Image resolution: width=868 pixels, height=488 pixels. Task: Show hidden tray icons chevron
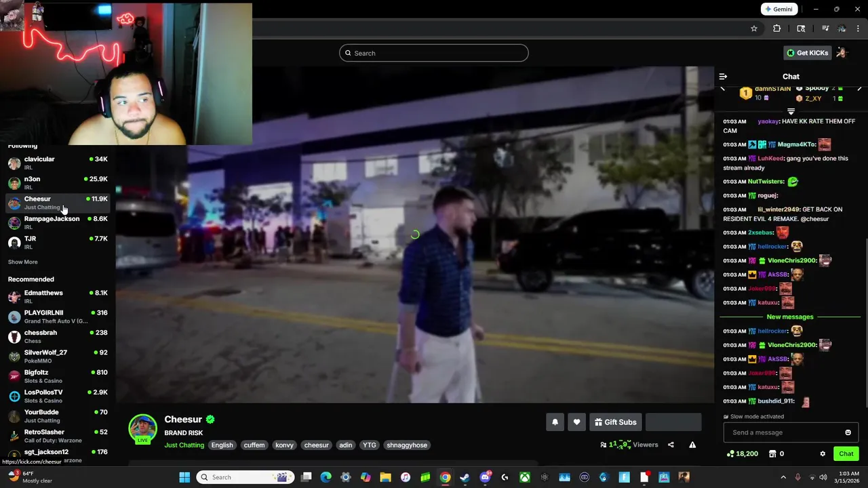click(783, 477)
